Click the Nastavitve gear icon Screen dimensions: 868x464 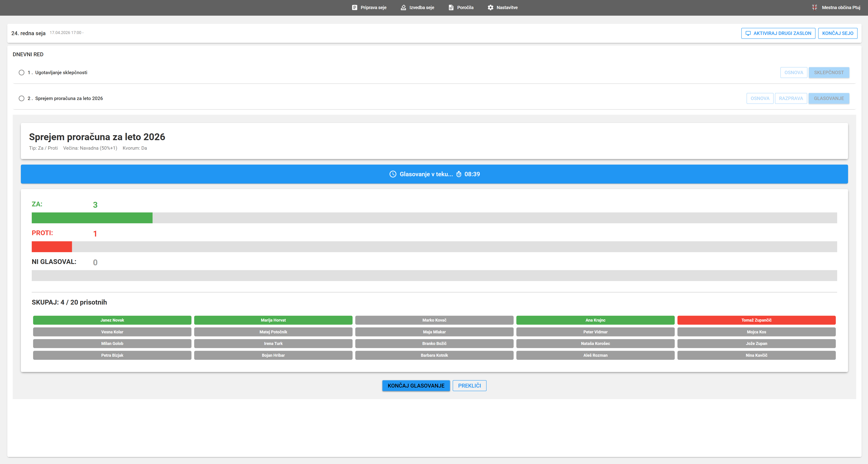[490, 7]
